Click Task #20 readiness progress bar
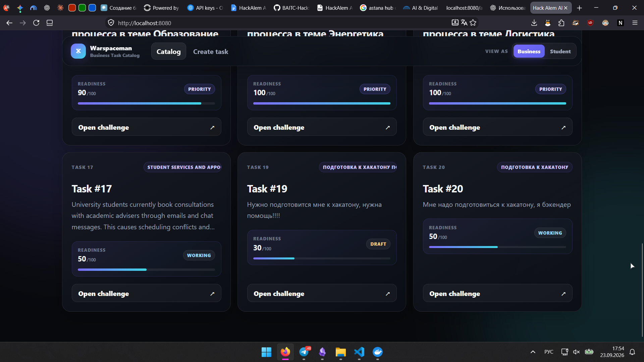 (x=498, y=247)
